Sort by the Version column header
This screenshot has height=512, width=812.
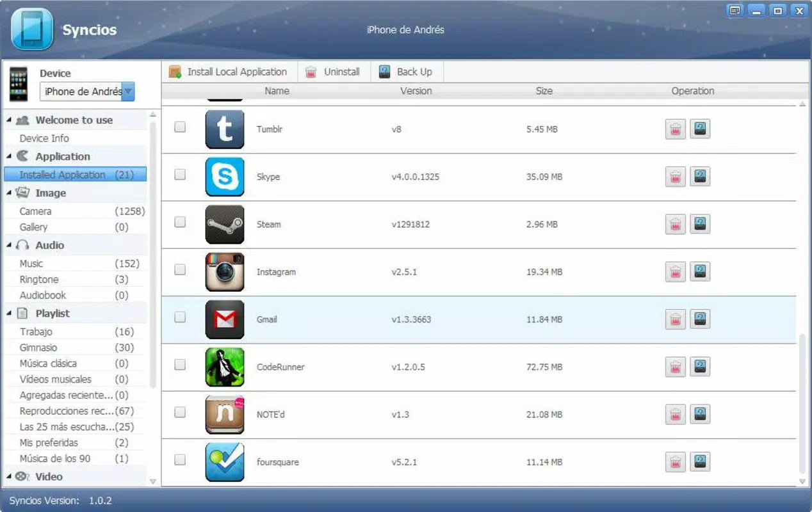(416, 91)
